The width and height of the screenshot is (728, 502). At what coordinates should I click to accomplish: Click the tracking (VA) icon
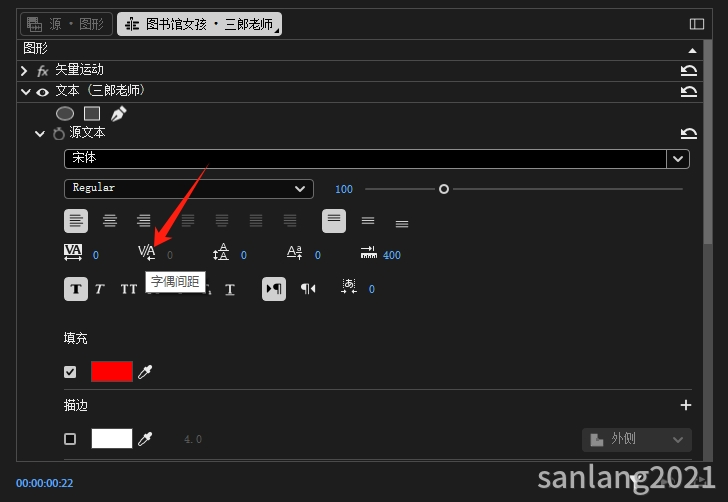pos(73,252)
